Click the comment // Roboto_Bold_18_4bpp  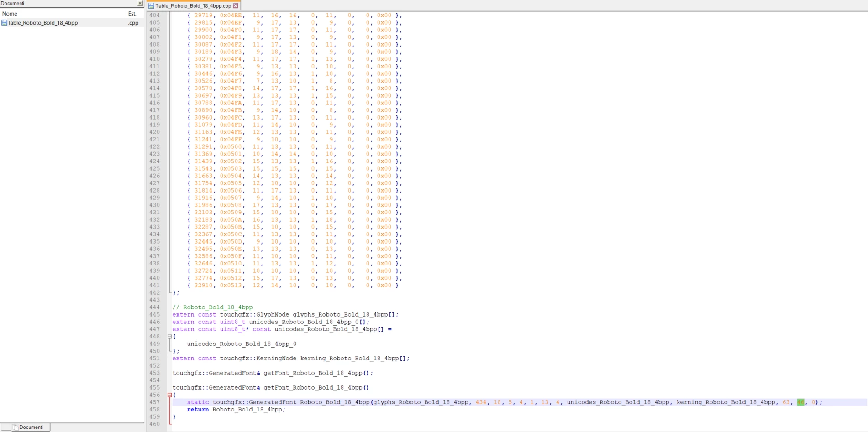click(212, 307)
